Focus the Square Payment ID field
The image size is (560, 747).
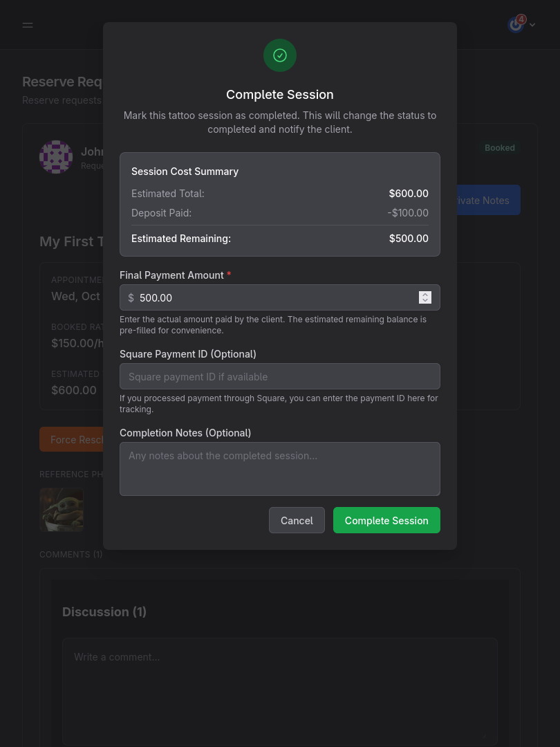(280, 376)
